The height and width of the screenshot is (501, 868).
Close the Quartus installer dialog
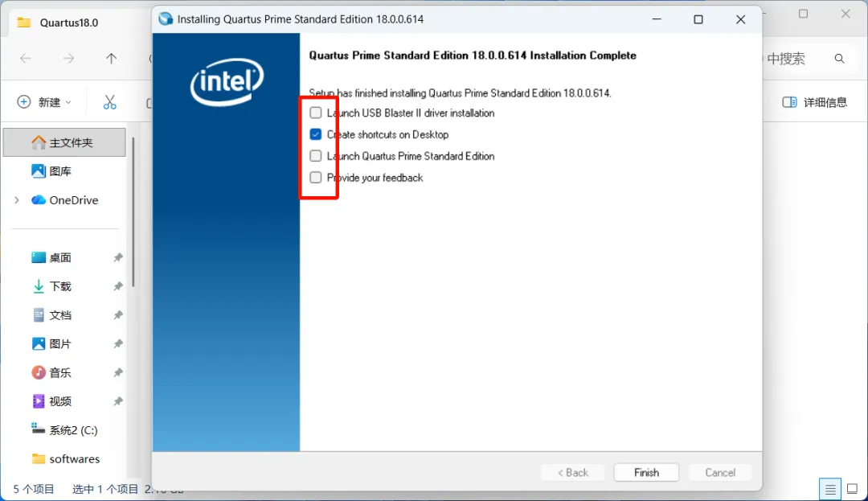click(741, 19)
